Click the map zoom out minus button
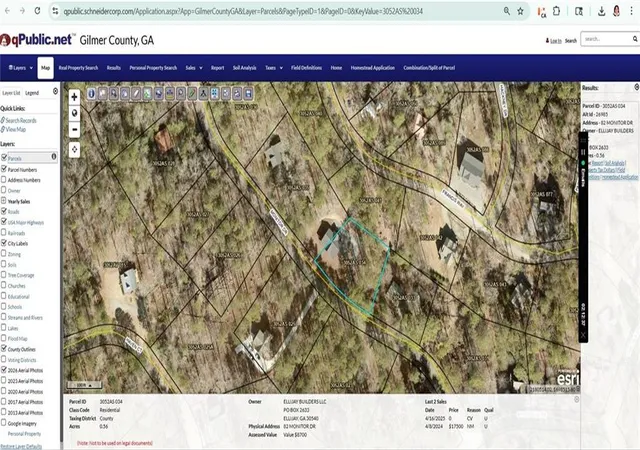Viewport: 640px width, 450px height. 74,130
